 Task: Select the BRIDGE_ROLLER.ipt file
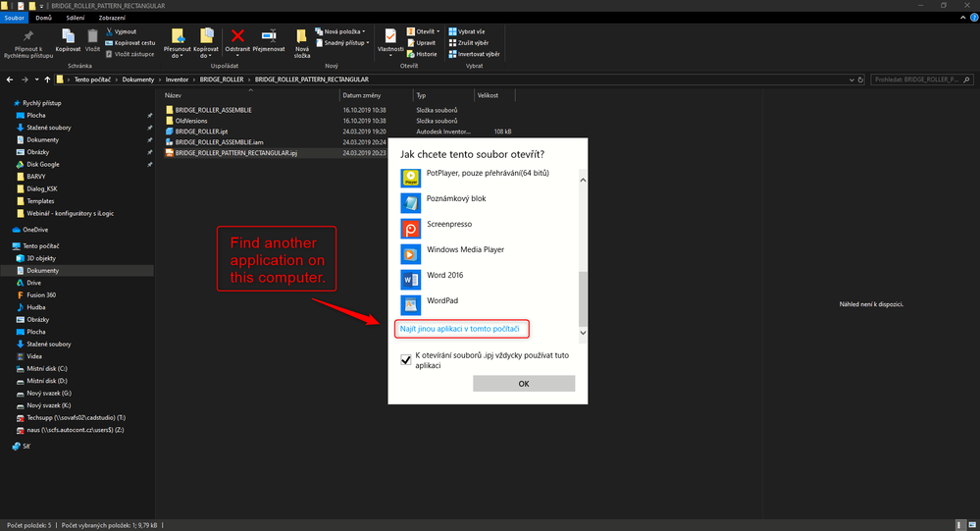(201, 132)
